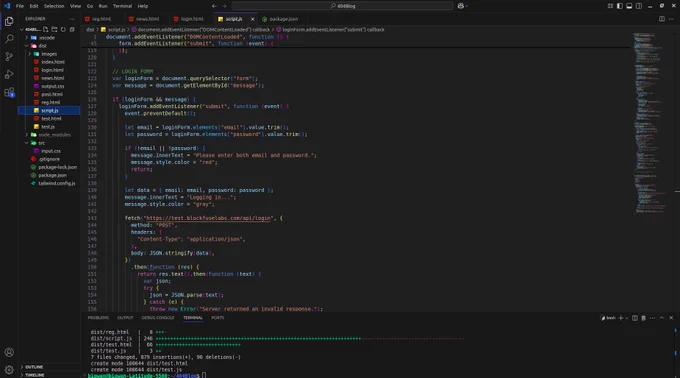
Task: Close the terminal panel
Action: point(671,318)
